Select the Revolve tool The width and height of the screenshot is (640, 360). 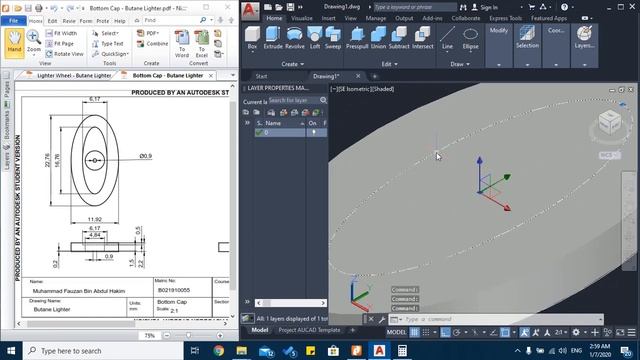pos(295,38)
